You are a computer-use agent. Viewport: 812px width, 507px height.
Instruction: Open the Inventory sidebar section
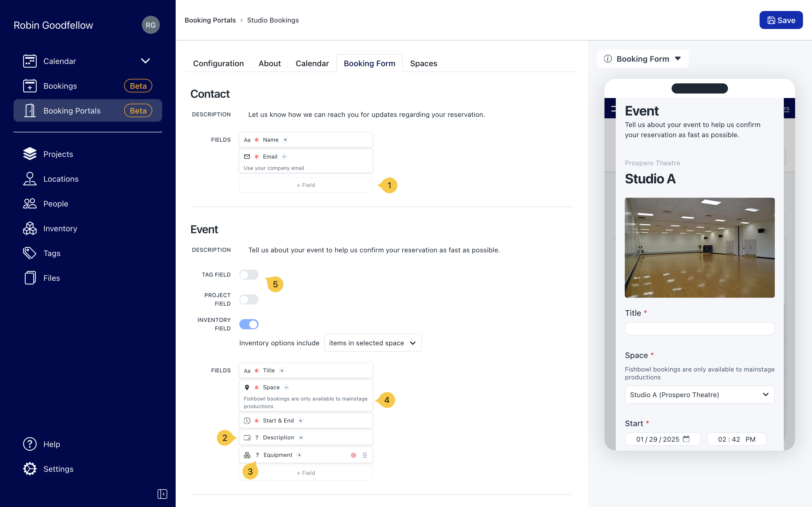pos(60,228)
